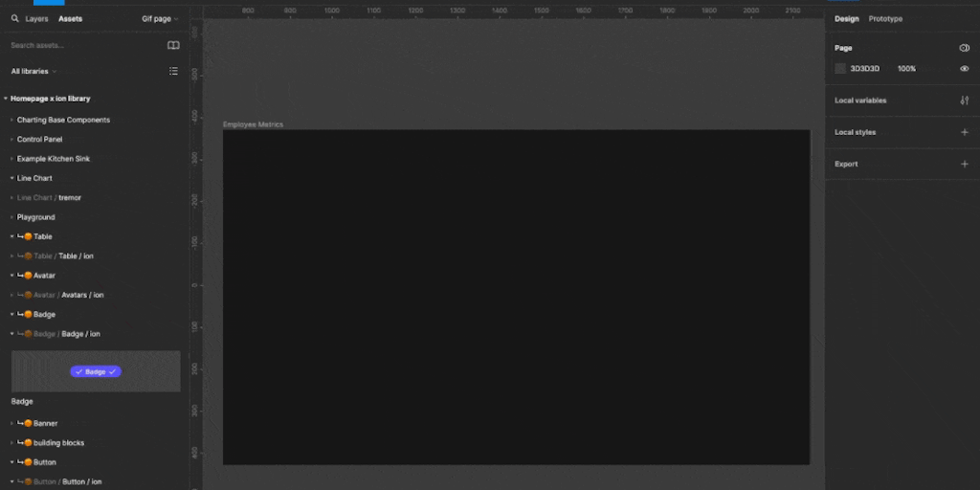This screenshot has height=490, width=980.
Task: Add an export setting with plus icon
Action: (965, 165)
